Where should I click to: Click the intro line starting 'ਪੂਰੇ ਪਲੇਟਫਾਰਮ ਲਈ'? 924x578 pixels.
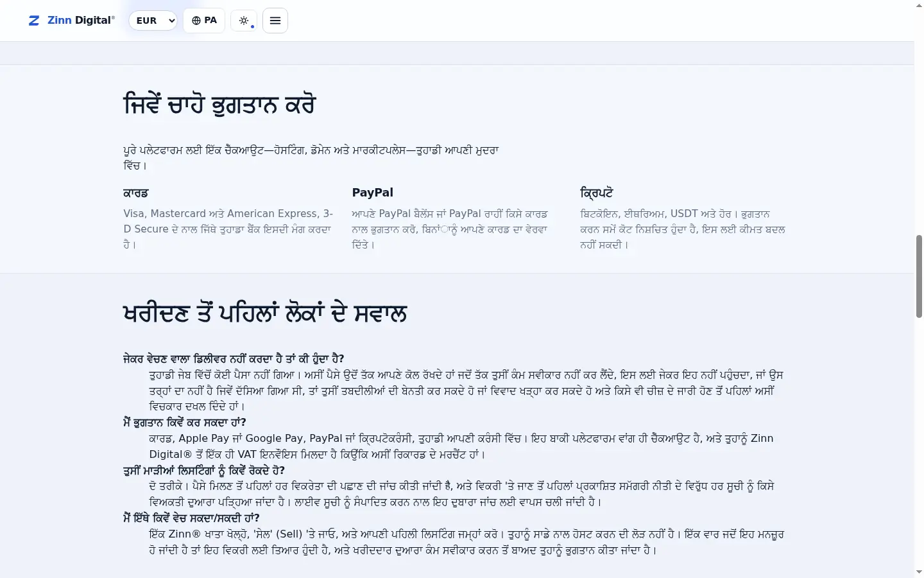(311, 158)
